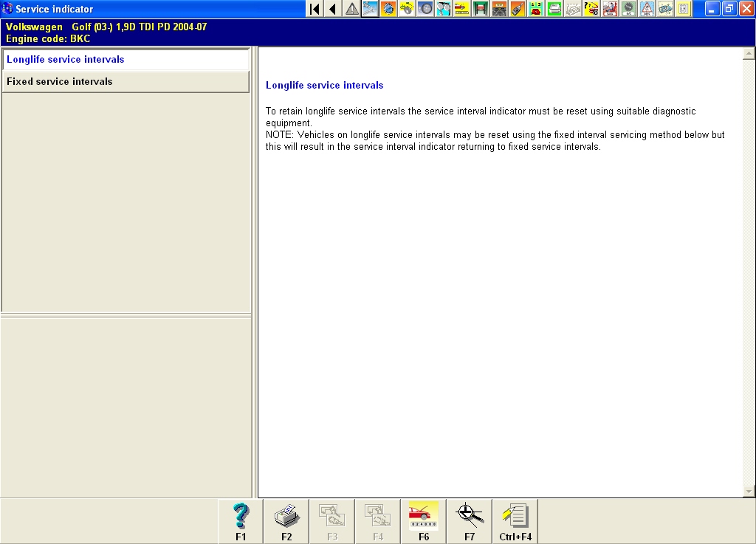The width and height of the screenshot is (756, 544).
Task: Click the single back arrow icon
Action: (333, 9)
